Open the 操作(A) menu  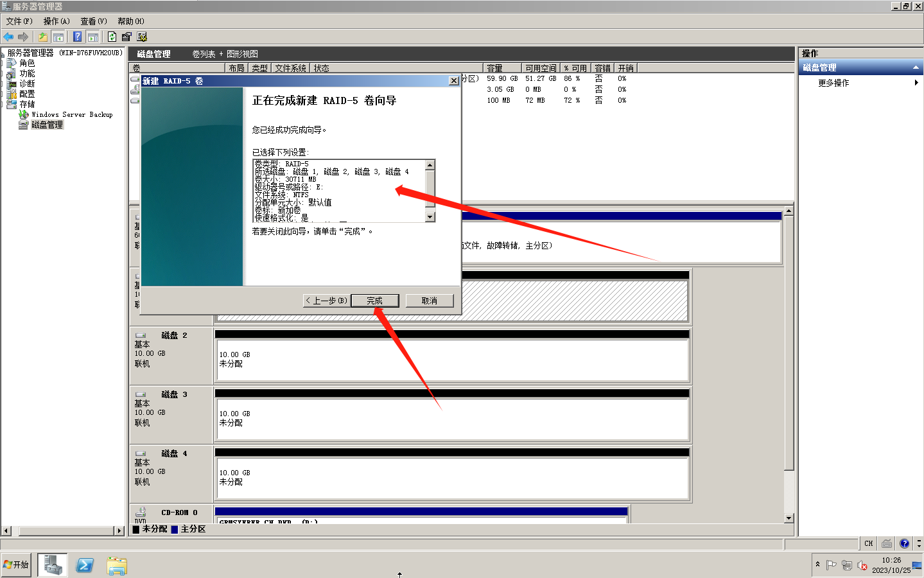coord(57,21)
